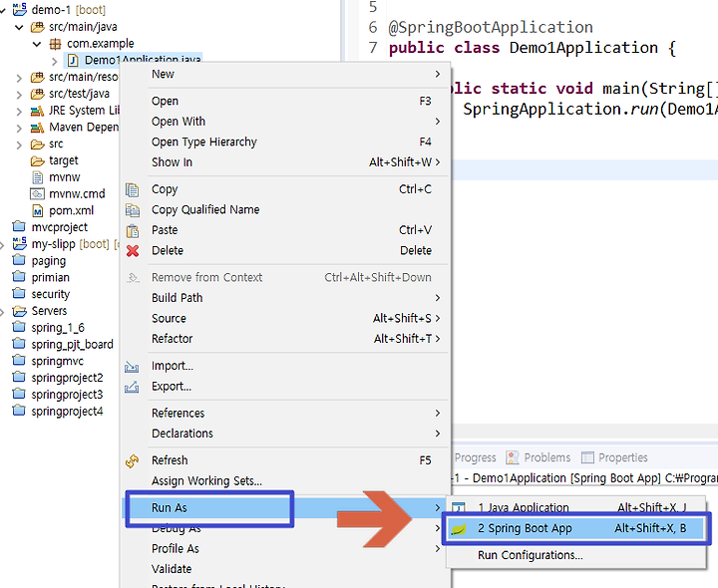This screenshot has height=588, width=718.
Task: Expand Demo1Application.java tree node
Action: [55, 61]
